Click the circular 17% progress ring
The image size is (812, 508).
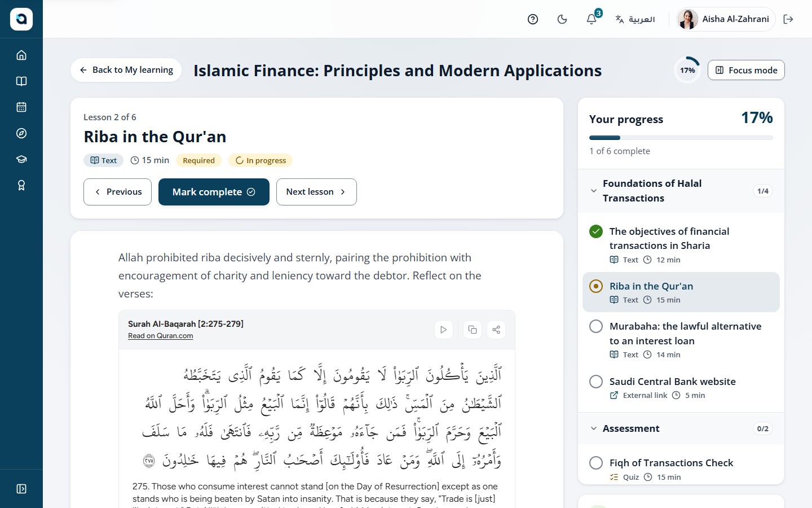coord(687,70)
